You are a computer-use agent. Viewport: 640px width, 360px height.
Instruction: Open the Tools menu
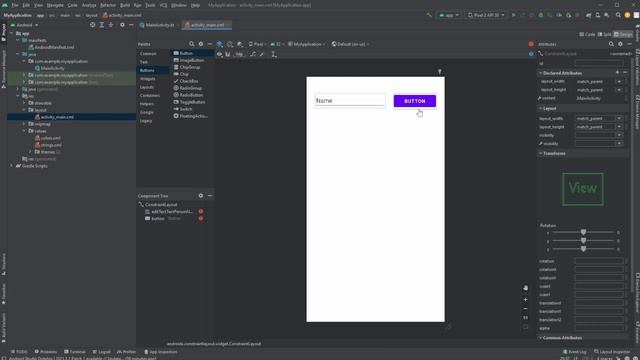(x=150, y=5)
